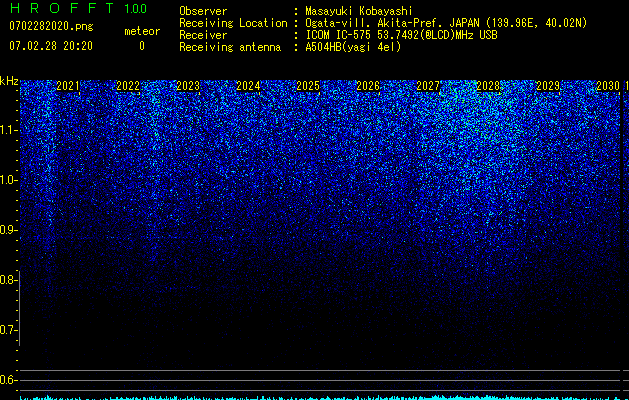
Task: Click the 2022 time marker
Action: [128, 86]
